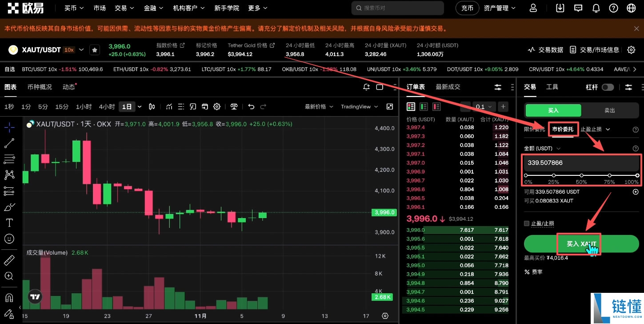Screen dimensions: 644x324
Task: Open the 0.1 depth precision dropdown
Action: pyautogui.click(x=484, y=106)
